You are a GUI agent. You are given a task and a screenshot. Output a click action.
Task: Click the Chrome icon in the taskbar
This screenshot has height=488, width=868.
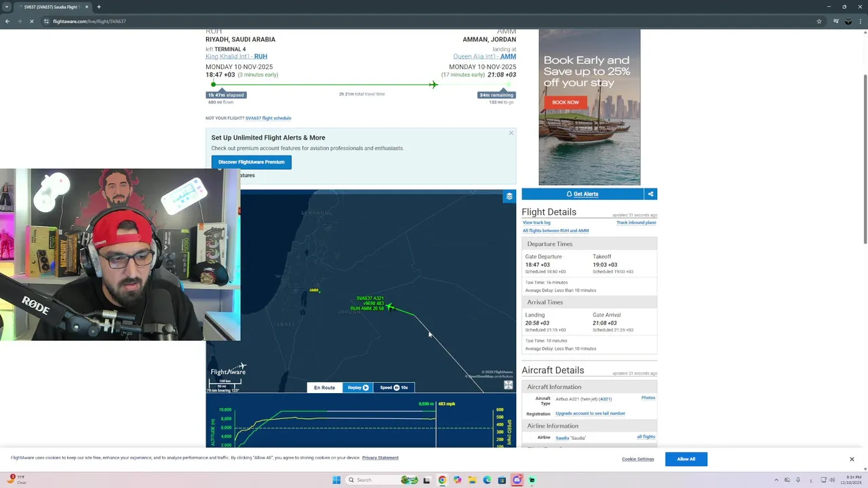tap(442, 480)
